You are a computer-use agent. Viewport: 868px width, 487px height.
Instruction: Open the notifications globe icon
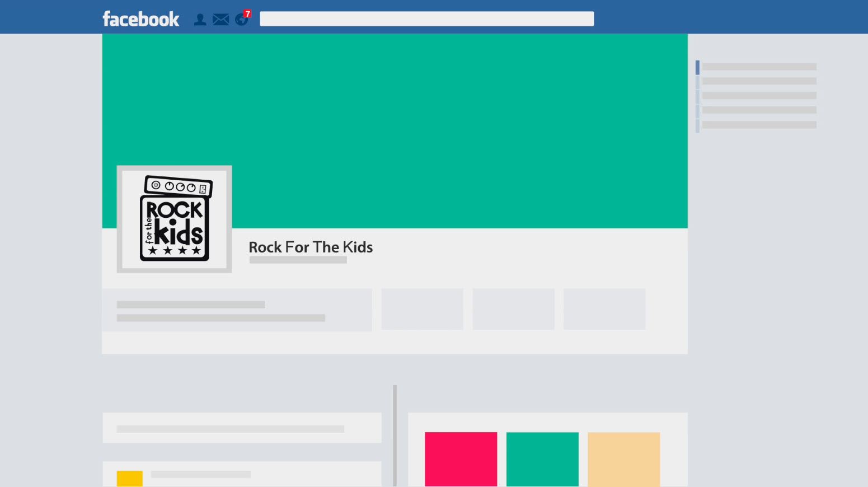241,20
